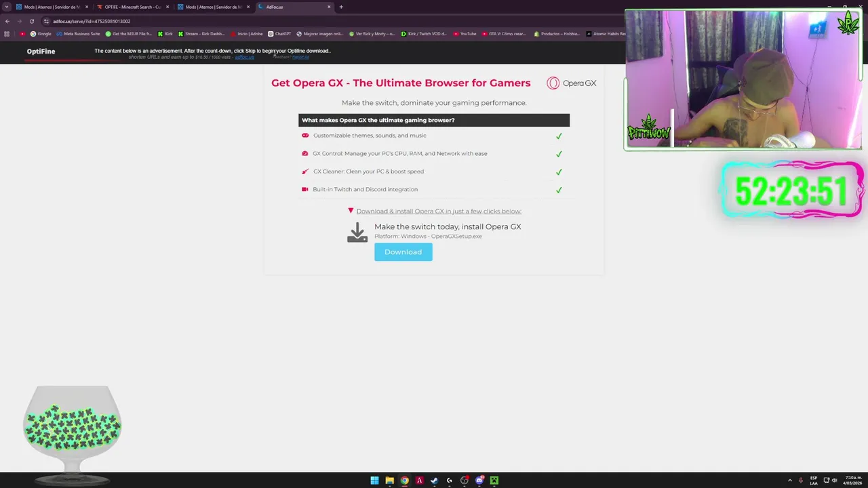Open the network and volume quick settings
Screen dimensions: 868x488
[x=830, y=481]
